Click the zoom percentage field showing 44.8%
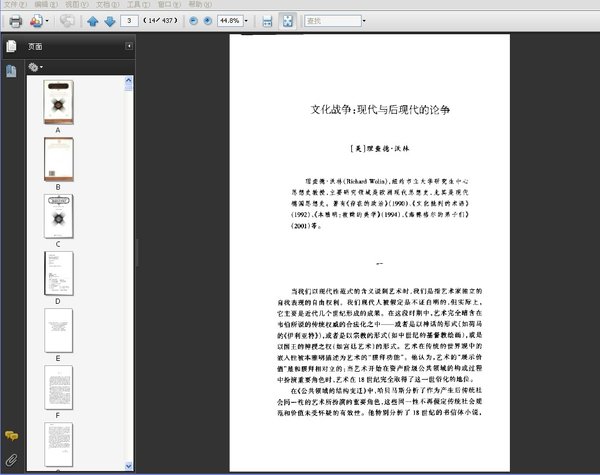Viewport: 600px width, 475px height. point(230,21)
